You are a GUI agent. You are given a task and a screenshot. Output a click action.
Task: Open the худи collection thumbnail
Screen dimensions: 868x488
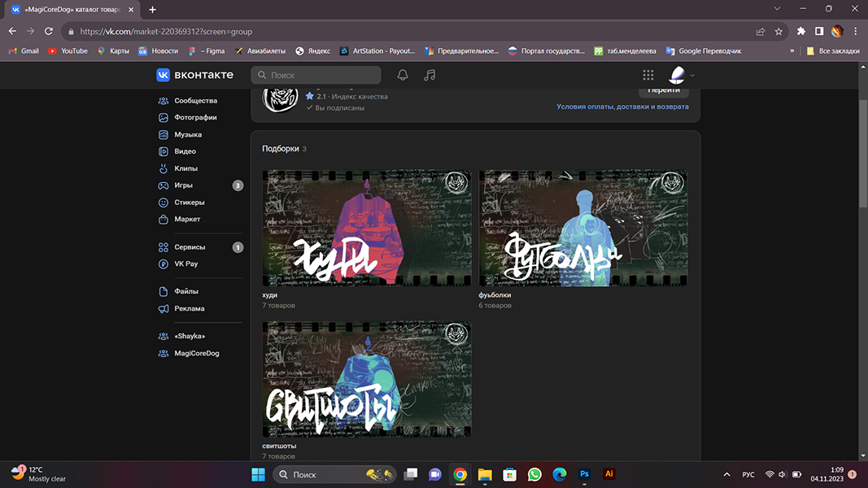click(367, 228)
